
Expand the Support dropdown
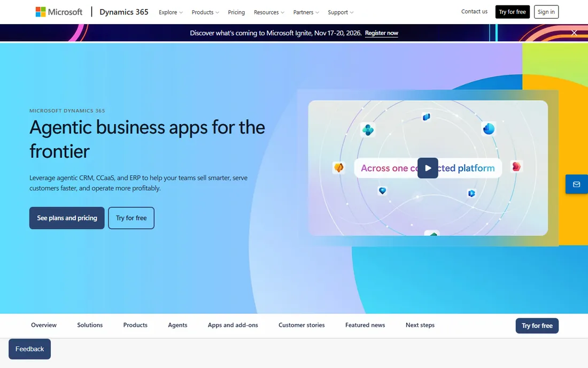tap(341, 12)
